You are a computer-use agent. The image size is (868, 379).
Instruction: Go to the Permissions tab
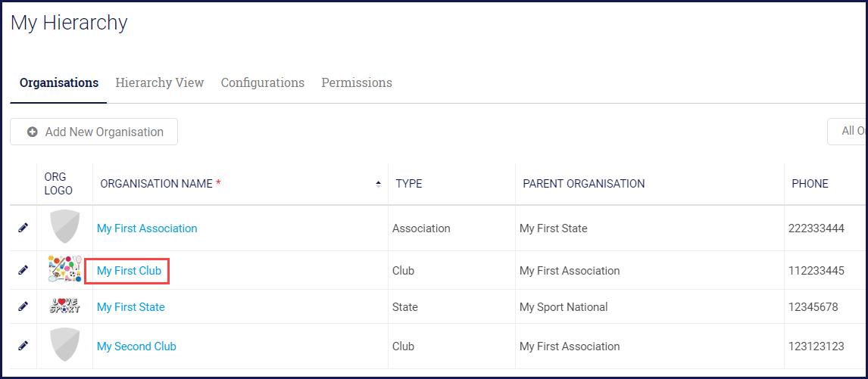357,82
